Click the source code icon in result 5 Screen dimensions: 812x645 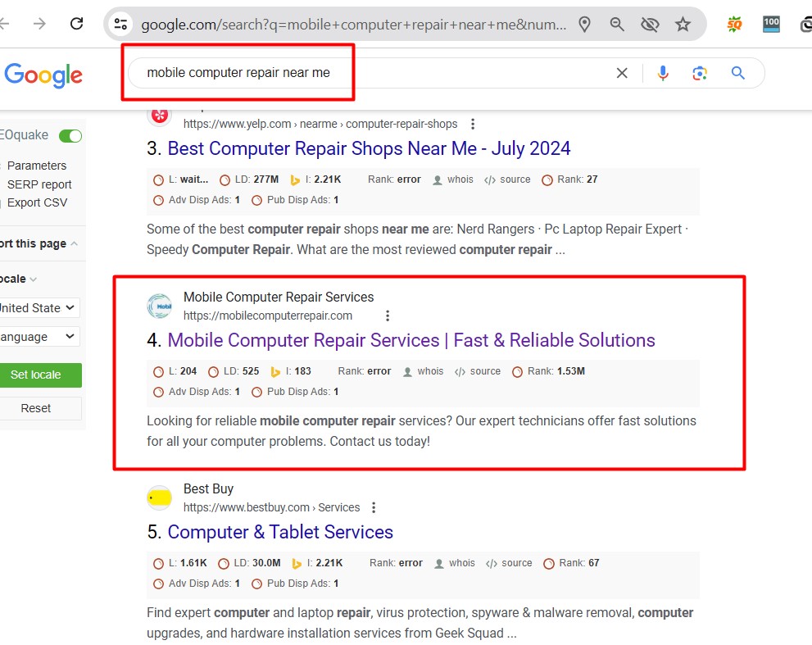point(492,563)
